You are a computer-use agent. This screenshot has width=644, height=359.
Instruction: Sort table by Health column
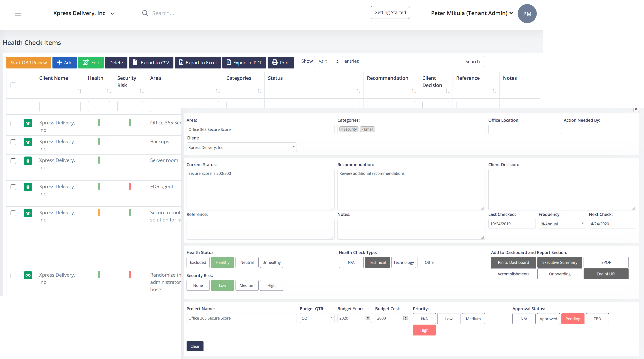point(109,91)
